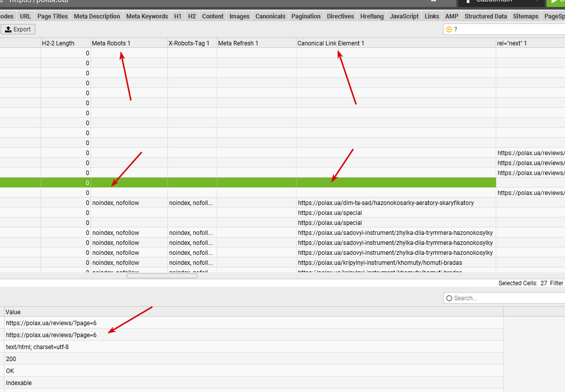Focus the lower Search input field
565x392 pixels.
(x=505, y=298)
